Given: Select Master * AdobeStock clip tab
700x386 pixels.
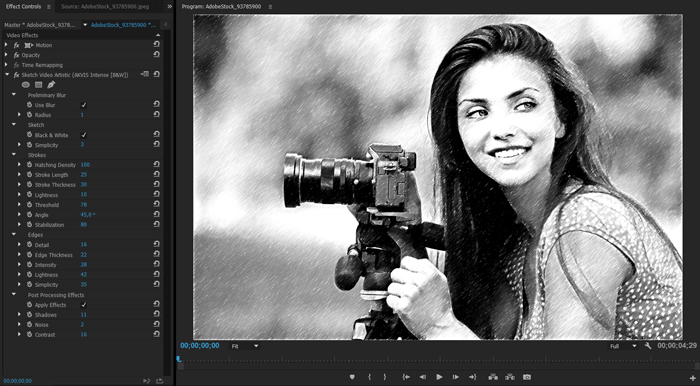Looking at the screenshot, I should tap(40, 25).
